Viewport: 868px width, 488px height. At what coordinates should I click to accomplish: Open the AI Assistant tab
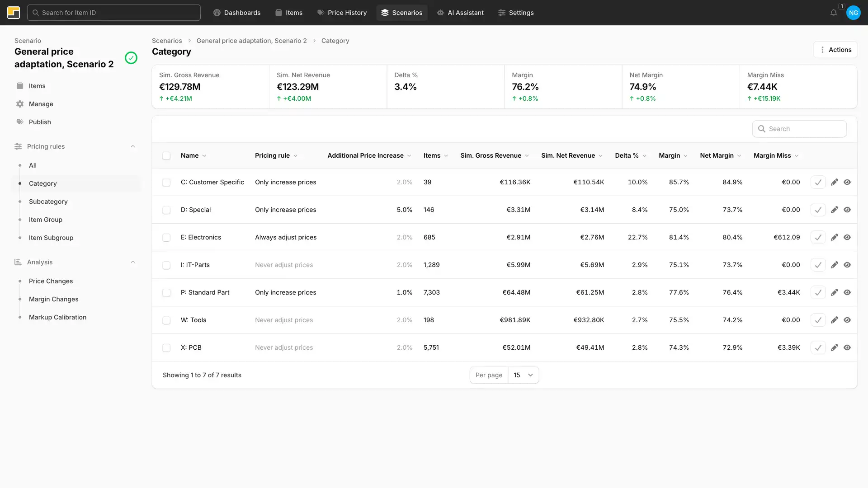pos(460,13)
